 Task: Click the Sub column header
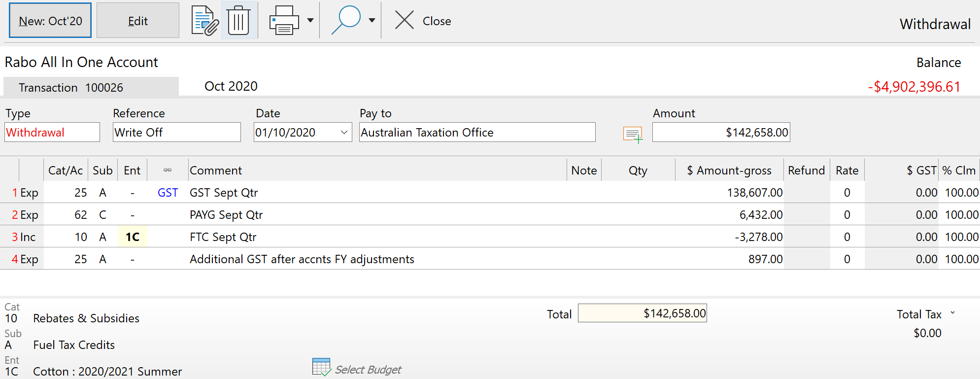coord(102,171)
